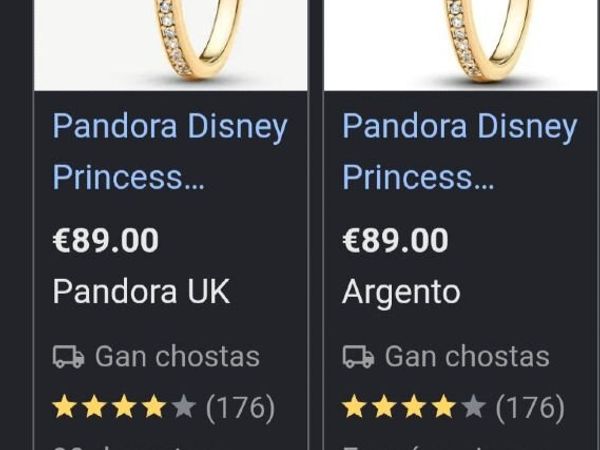The width and height of the screenshot is (600, 450).
Task: Click fourth gold star in Argento rating
Action: 444,406
